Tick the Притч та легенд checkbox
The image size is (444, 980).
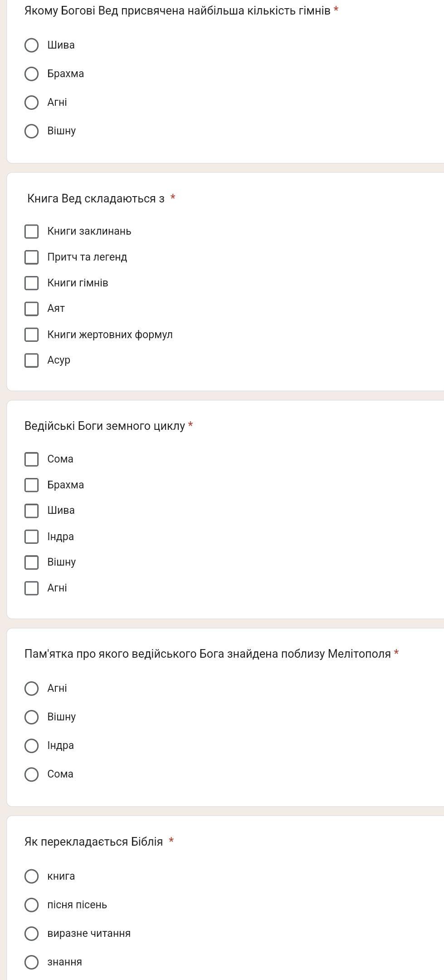31,257
